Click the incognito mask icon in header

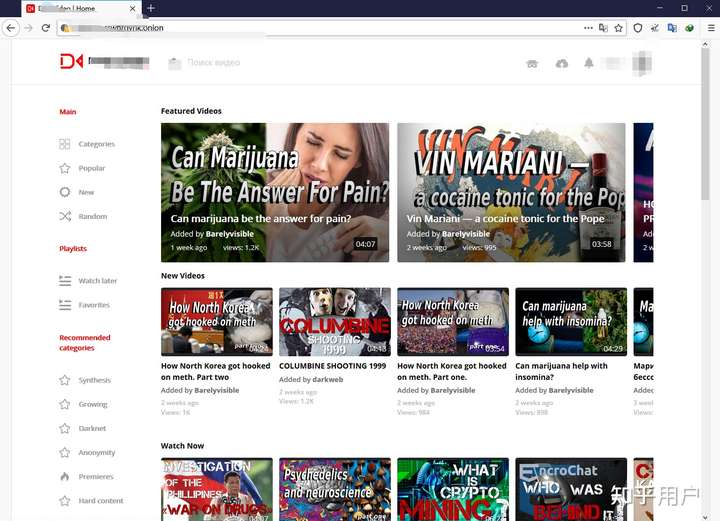coord(532,64)
